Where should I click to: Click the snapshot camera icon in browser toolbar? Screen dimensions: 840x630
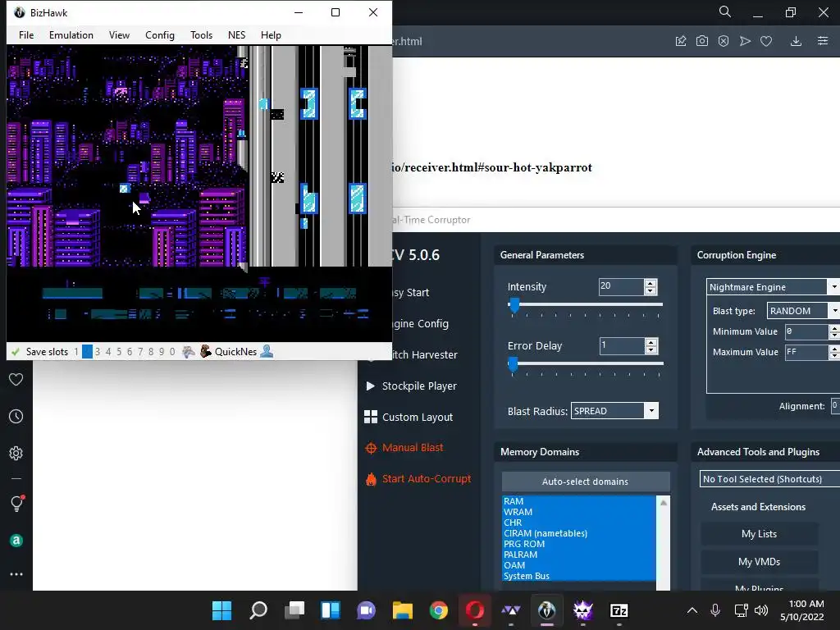point(702,41)
